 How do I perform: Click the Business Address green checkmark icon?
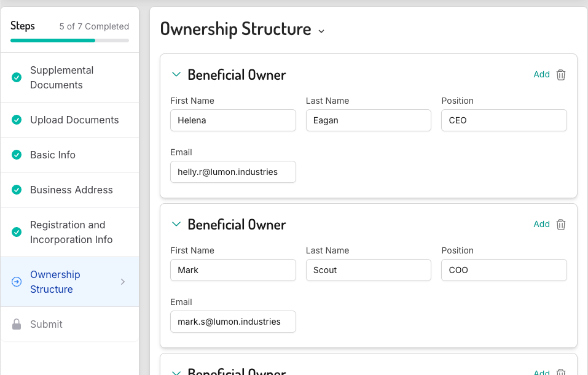pyautogui.click(x=17, y=190)
